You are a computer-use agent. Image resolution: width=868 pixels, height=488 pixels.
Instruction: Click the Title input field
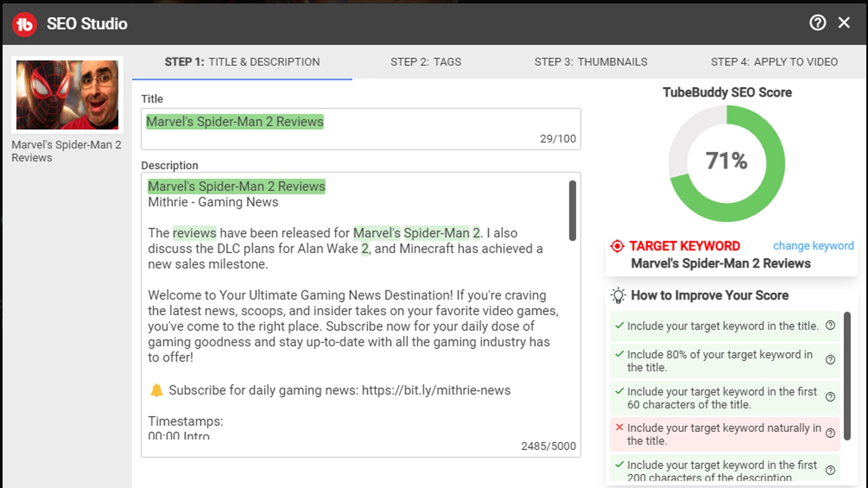tap(361, 129)
